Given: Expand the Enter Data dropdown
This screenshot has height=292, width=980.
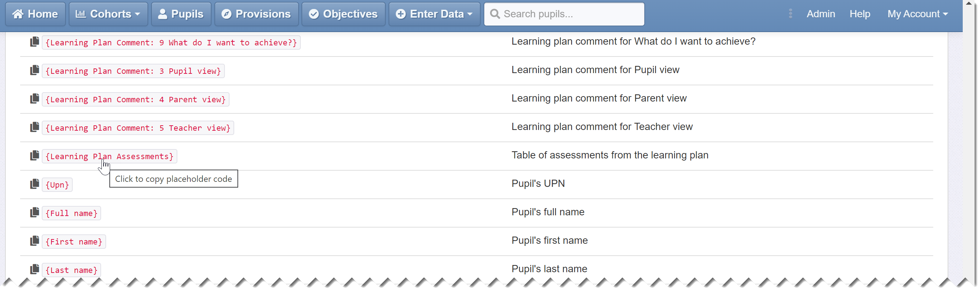Looking at the screenshot, I should [x=434, y=14].
